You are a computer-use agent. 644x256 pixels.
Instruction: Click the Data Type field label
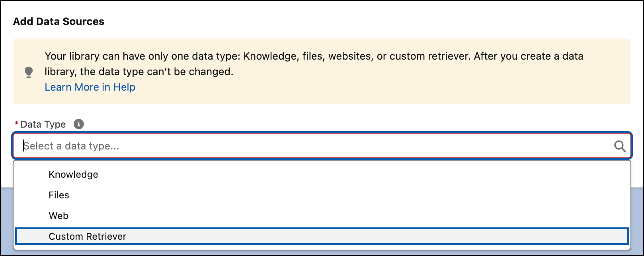click(x=43, y=124)
